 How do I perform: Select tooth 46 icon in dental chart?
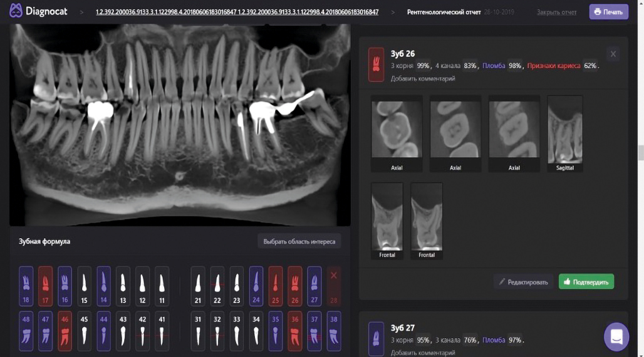[65, 331]
